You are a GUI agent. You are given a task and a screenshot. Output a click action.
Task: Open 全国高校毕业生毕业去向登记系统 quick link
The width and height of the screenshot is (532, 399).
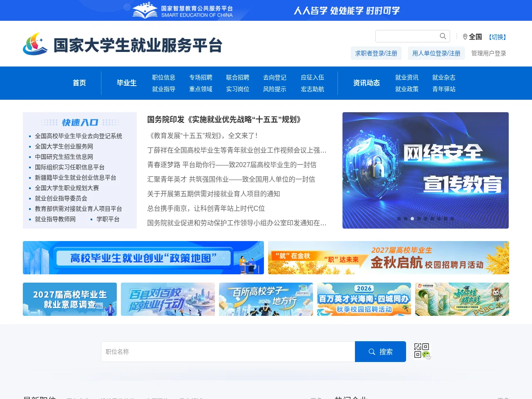point(79,136)
